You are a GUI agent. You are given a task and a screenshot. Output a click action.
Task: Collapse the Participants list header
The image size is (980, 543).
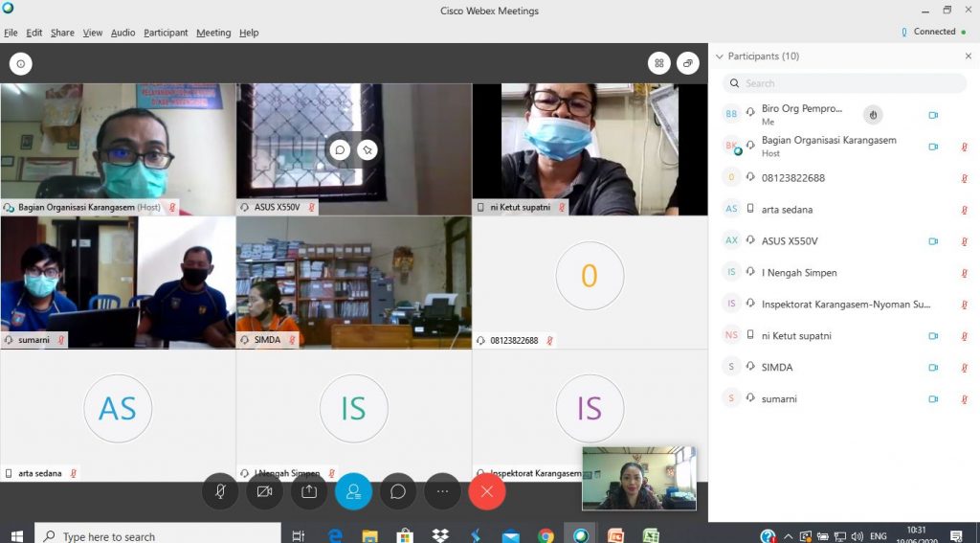pyautogui.click(x=720, y=57)
